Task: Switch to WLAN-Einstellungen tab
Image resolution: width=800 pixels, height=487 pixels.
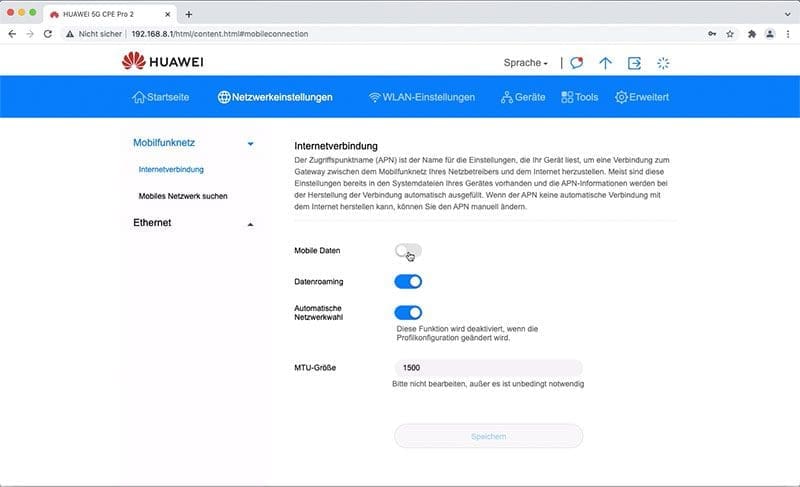Action: pyautogui.click(x=421, y=97)
